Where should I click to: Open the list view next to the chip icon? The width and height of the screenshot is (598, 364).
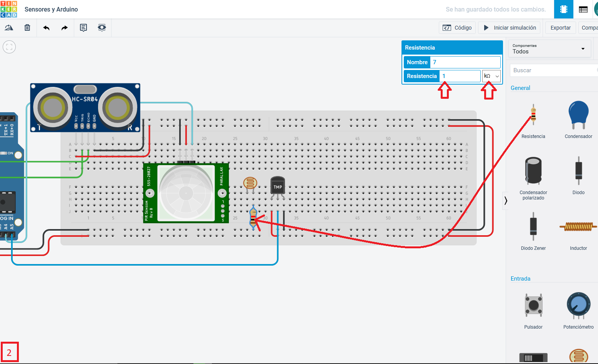click(583, 9)
